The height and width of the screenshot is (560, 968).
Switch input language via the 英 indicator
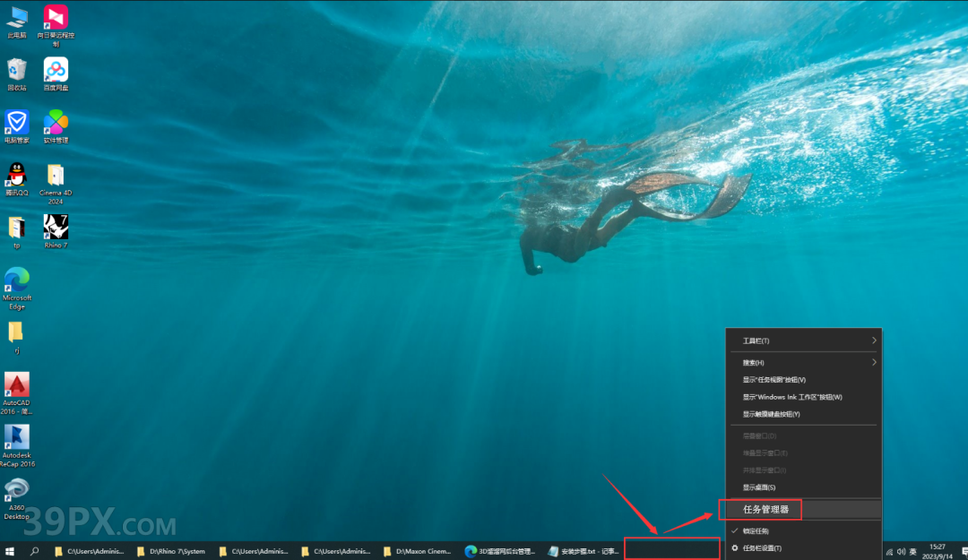(912, 551)
